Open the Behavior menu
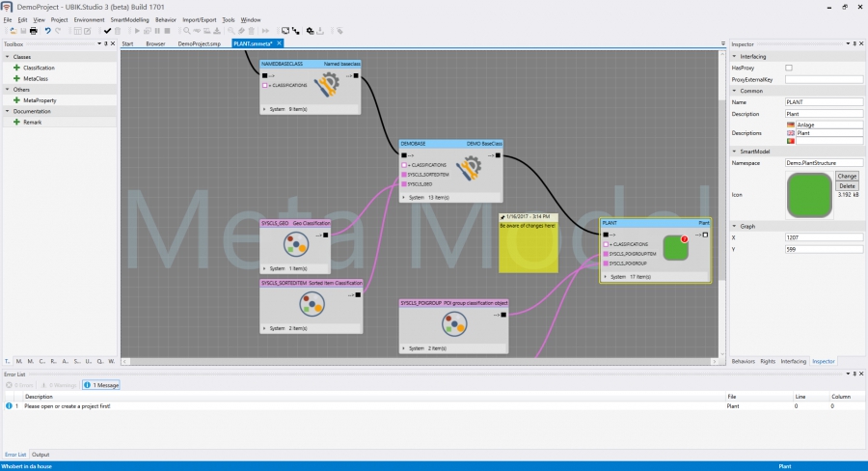 point(166,20)
